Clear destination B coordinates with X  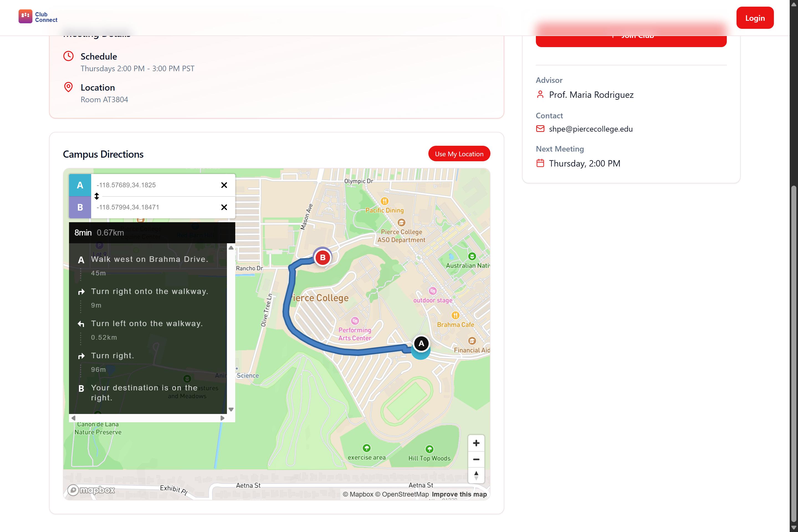(x=224, y=207)
